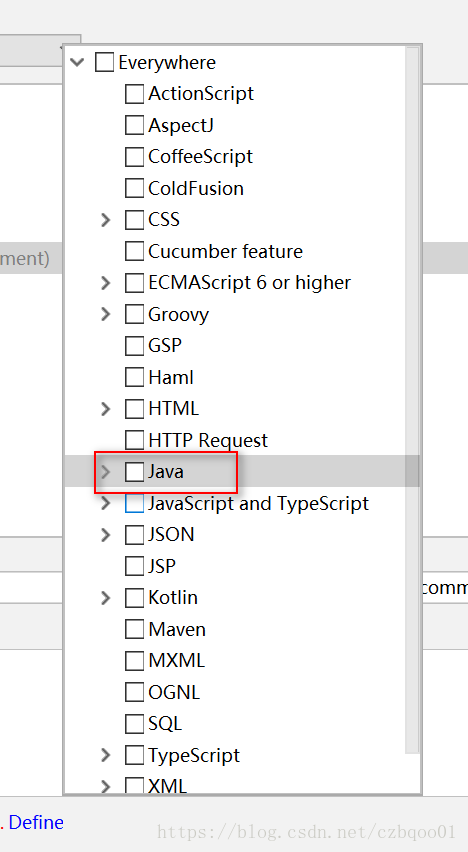Expand JavaScript and TypeScript arrow
The width and height of the screenshot is (468, 852).
tap(106, 503)
